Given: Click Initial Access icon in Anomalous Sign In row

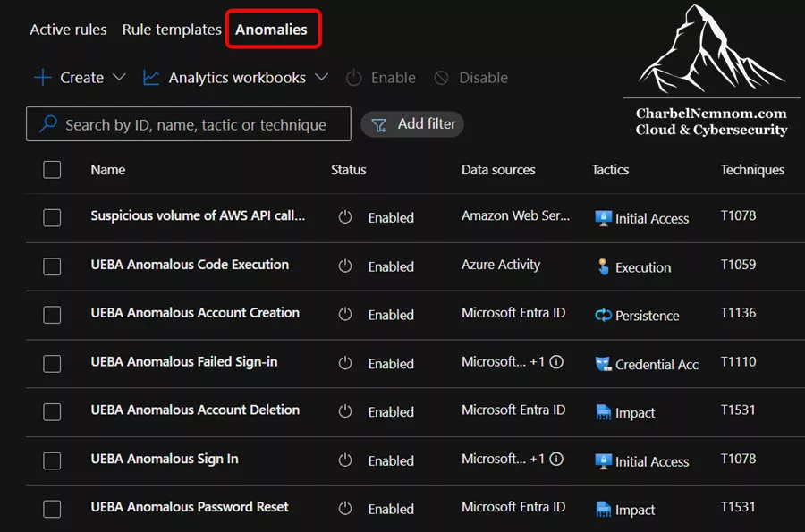Looking at the screenshot, I should click(603, 460).
